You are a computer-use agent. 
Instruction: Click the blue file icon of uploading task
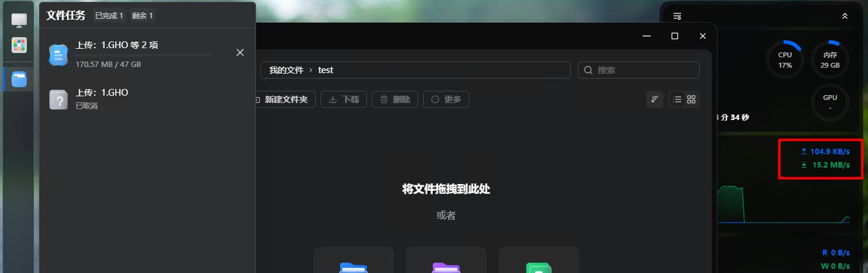click(58, 55)
